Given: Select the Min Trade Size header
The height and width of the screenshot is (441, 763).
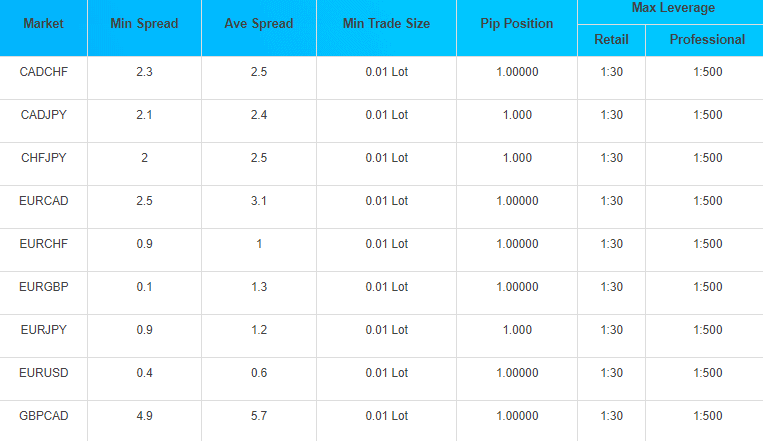Looking at the screenshot, I should tap(386, 23).
